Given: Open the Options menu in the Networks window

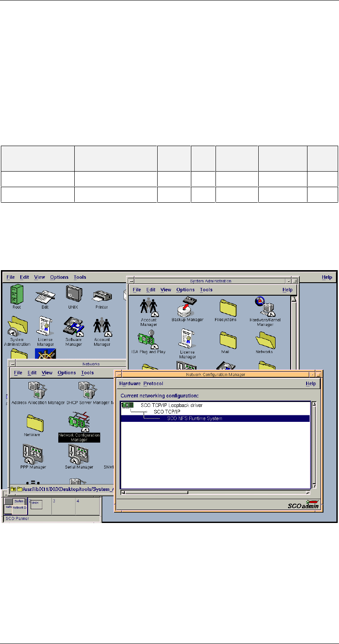Looking at the screenshot, I should coord(67,373).
